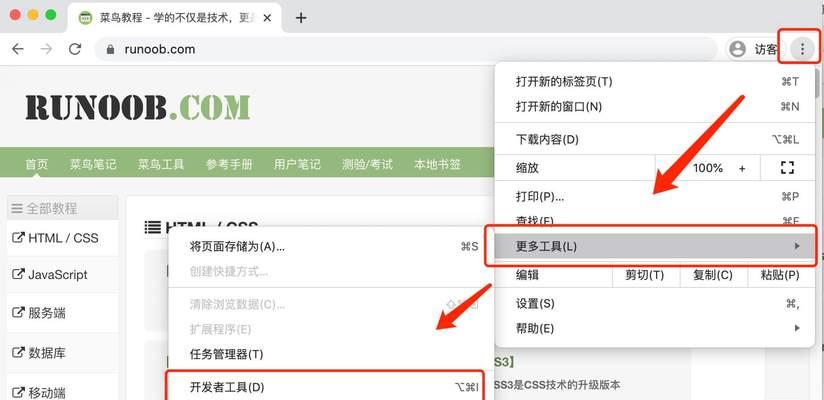Click the macOS red close window button

15,15
